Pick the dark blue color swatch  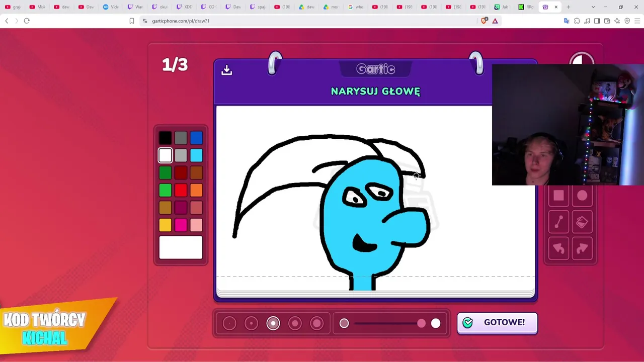[x=196, y=138]
